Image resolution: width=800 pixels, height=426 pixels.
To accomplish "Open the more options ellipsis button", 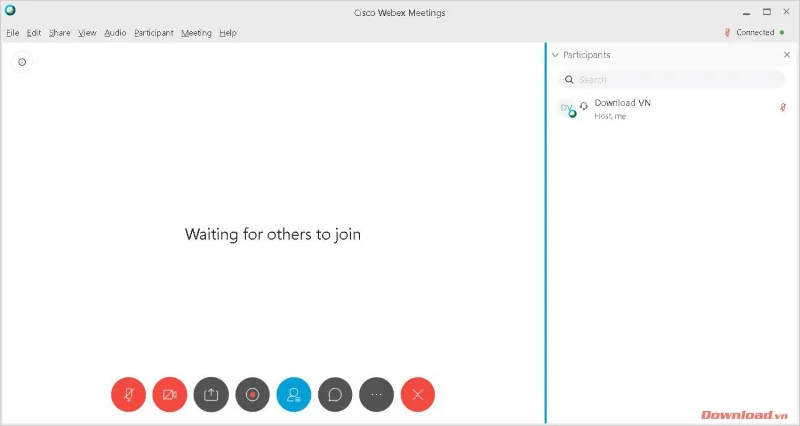I will [x=377, y=394].
